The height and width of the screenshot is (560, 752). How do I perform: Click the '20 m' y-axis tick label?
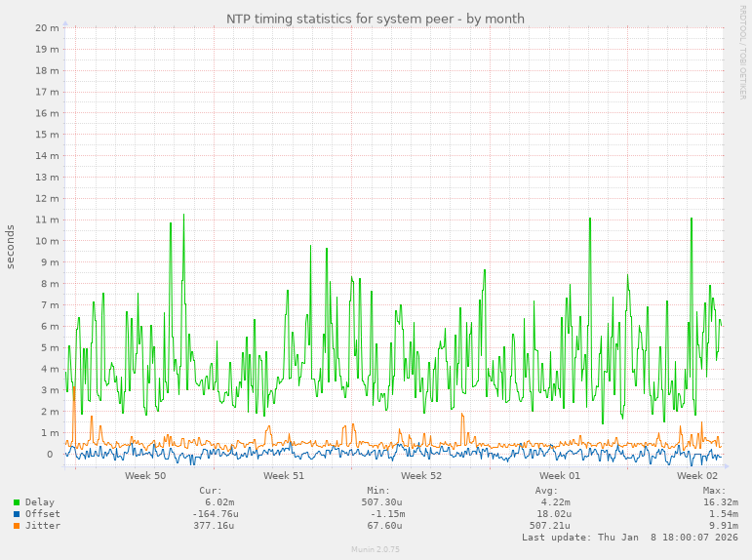point(47,28)
